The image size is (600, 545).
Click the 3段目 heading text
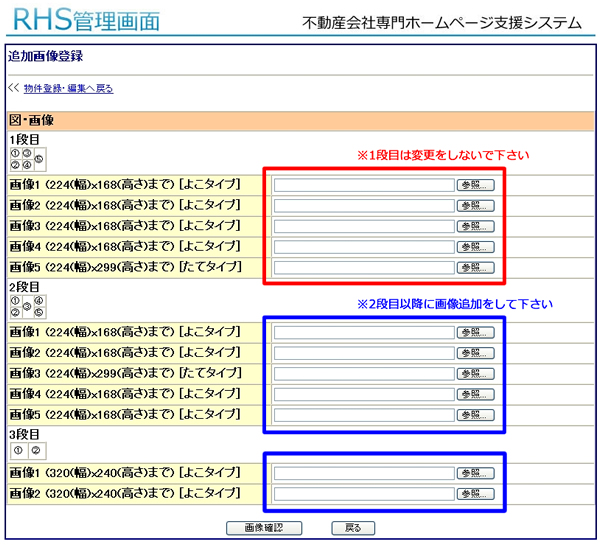(x=24, y=434)
